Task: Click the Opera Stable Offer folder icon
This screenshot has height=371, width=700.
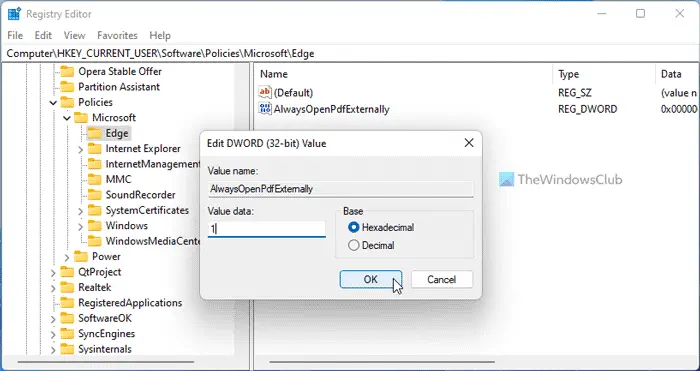Action: coord(67,71)
